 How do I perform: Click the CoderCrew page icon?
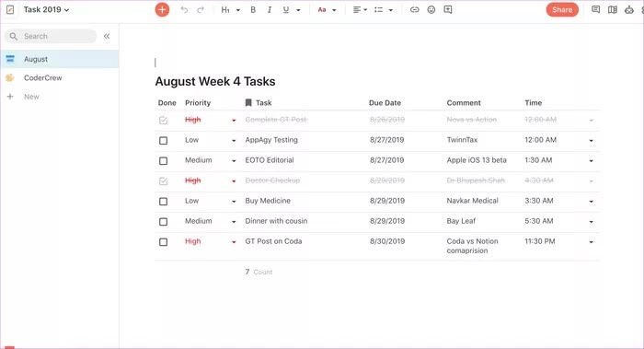10,77
